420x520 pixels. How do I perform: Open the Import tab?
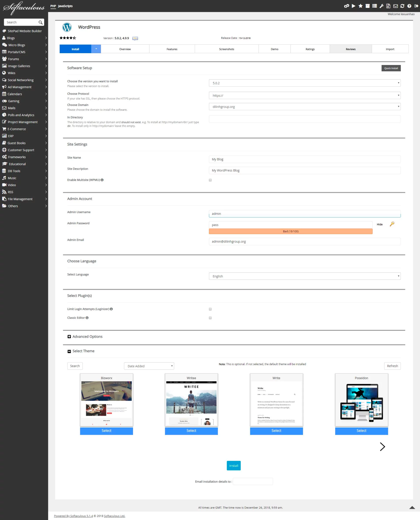390,49
